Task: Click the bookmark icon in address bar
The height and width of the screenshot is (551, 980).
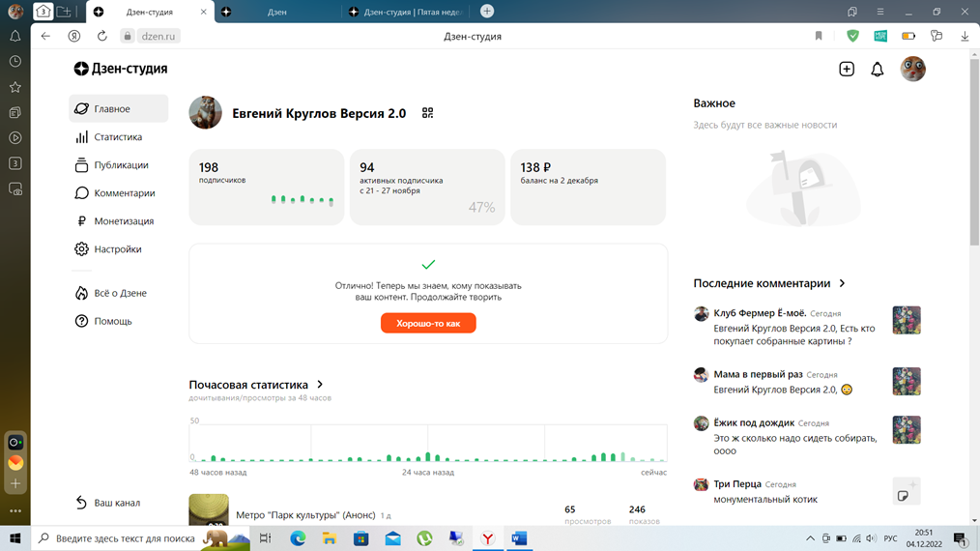Action: (819, 37)
